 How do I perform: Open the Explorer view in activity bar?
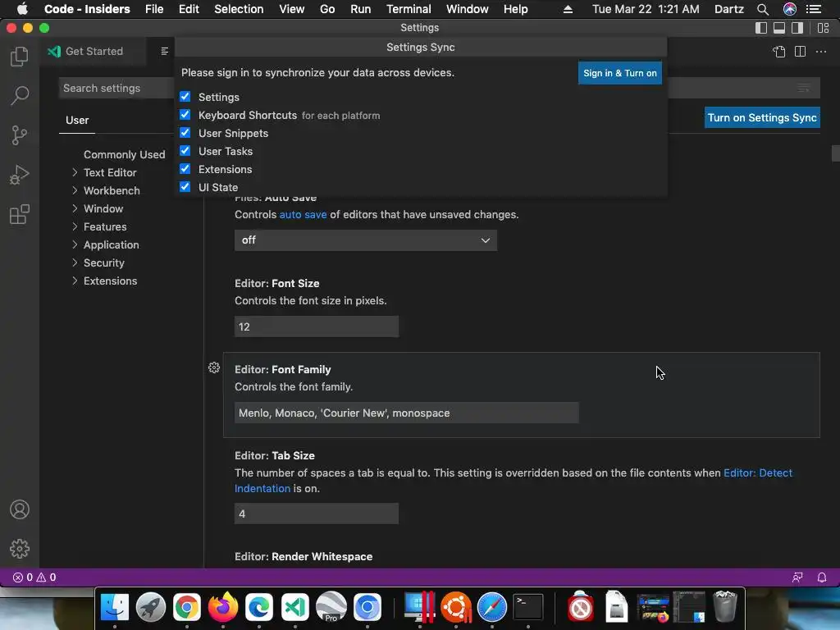(x=20, y=57)
